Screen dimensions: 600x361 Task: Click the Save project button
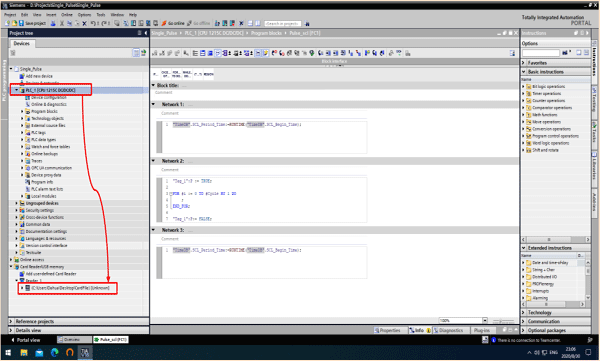coord(32,23)
